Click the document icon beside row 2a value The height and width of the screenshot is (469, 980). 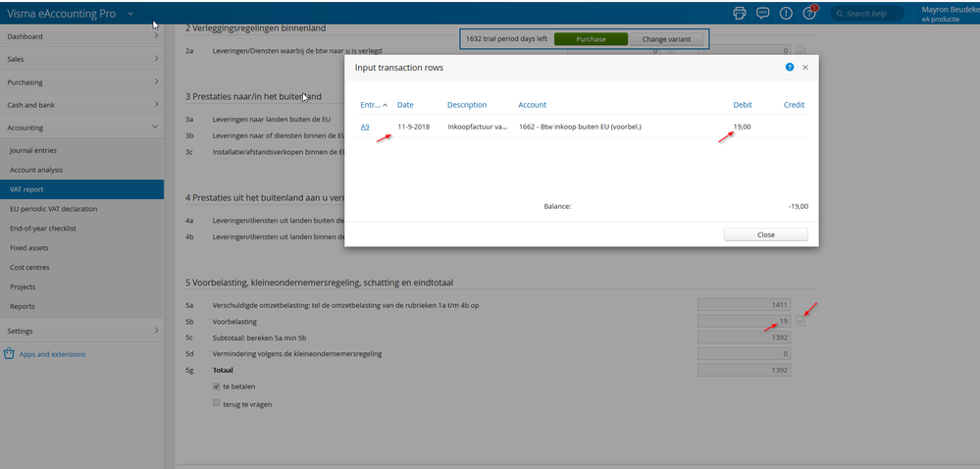(800, 51)
